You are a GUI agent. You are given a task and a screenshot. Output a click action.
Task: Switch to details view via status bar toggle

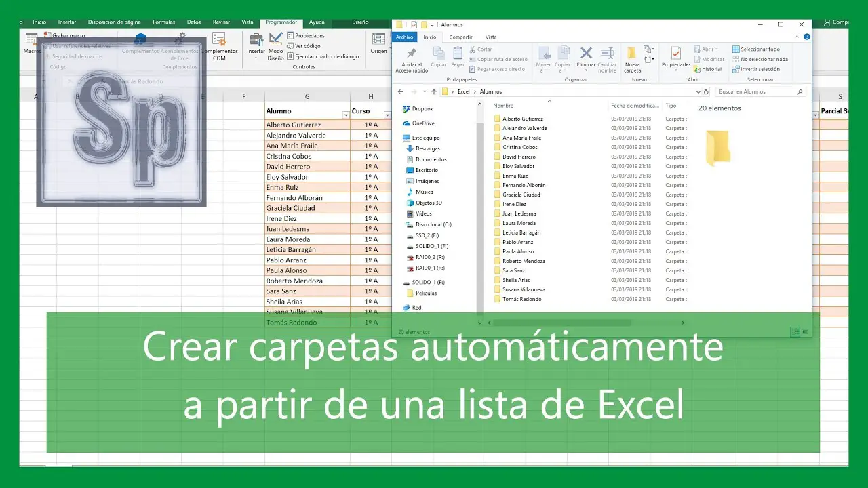pos(795,331)
